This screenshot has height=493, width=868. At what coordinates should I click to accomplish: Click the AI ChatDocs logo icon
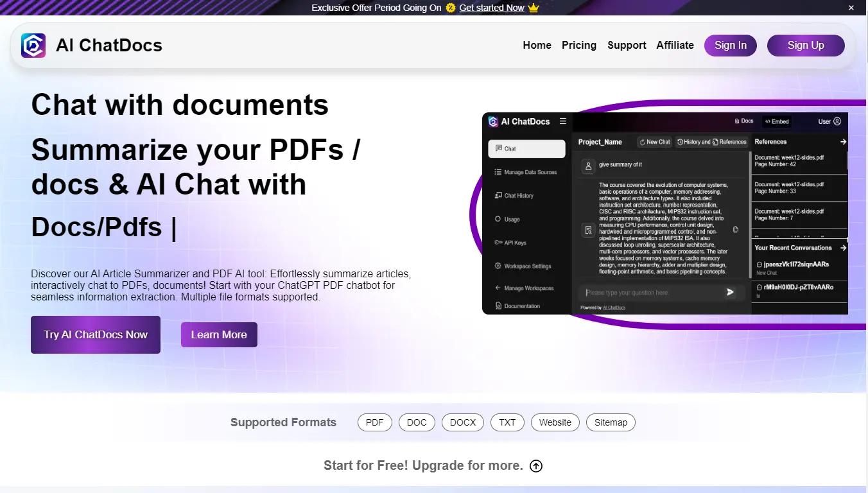tap(33, 46)
